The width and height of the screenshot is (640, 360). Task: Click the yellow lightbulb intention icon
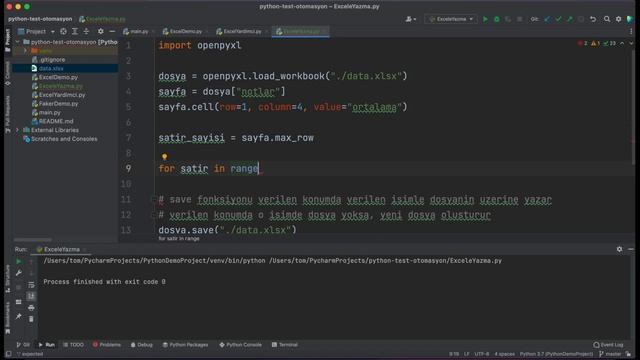coord(164,157)
